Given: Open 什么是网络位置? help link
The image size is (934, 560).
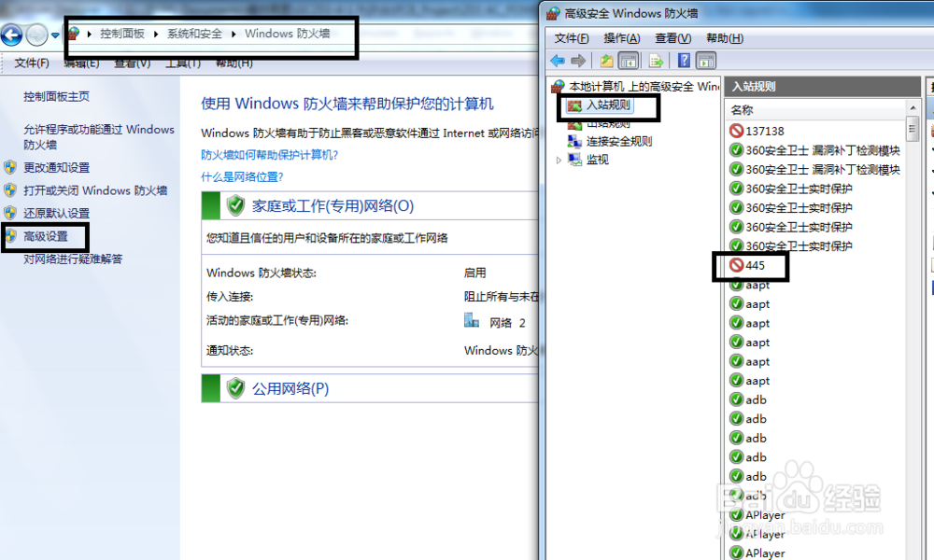Looking at the screenshot, I should point(242,176).
